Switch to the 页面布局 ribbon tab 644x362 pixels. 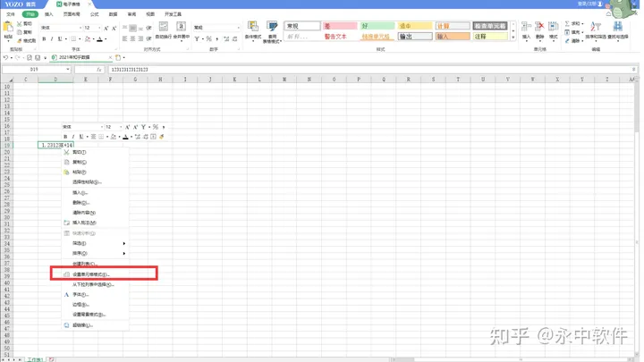(72, 14)
